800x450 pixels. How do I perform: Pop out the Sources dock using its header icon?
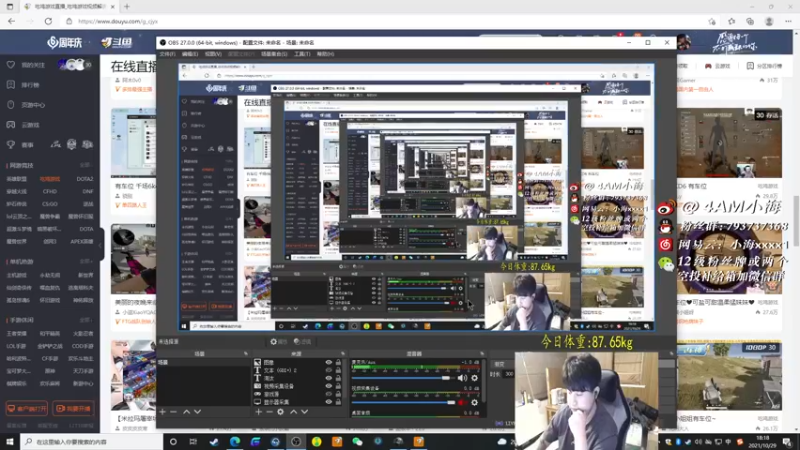pyautogui.click(x=342, y=354)
